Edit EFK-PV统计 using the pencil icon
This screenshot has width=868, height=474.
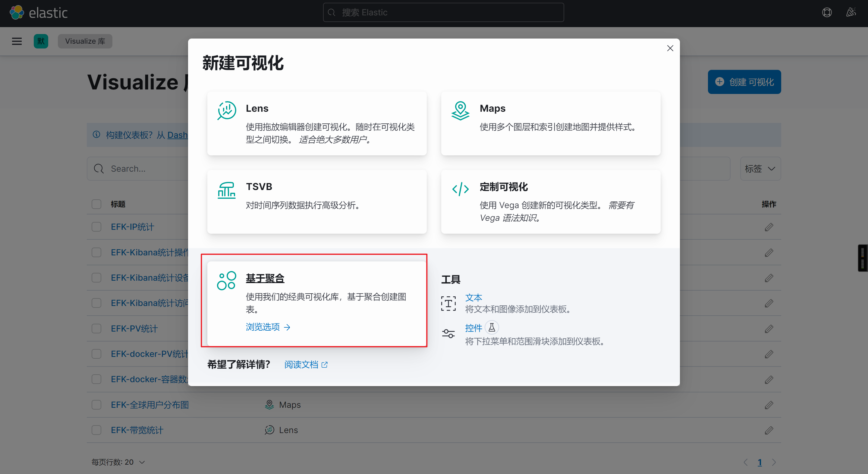[x=769, y=329]
